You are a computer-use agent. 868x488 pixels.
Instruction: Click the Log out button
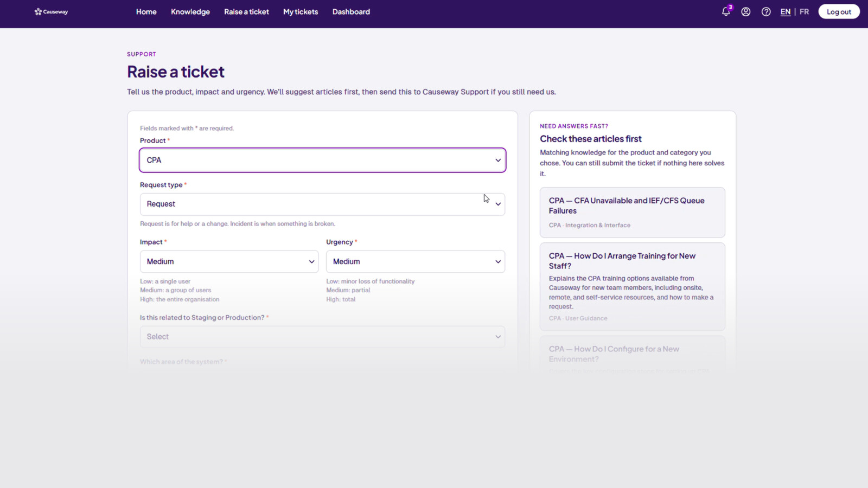[x=839, y=11]
